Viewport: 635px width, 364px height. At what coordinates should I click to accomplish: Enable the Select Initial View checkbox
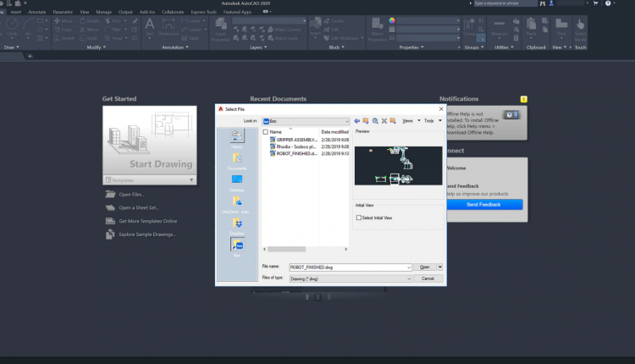359,218
